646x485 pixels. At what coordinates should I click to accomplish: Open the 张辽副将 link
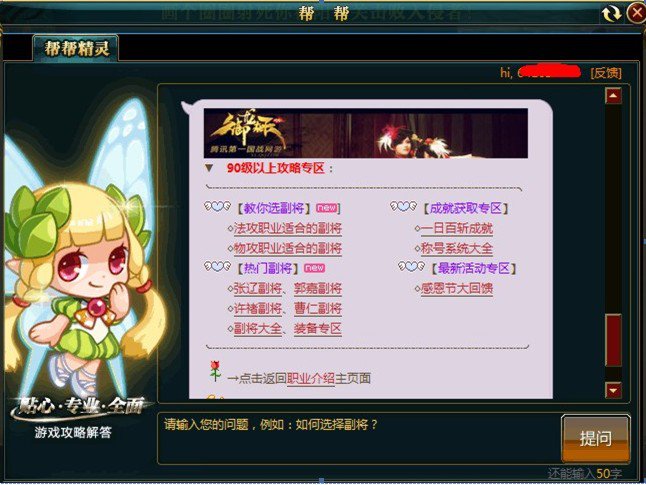(x=258, y=288)
